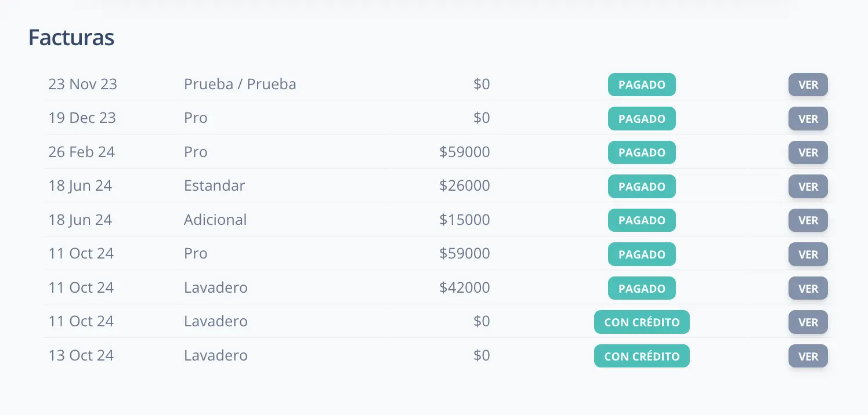Image resolution: width=868 pixels, height=415 pixels.
Task: Click the PAGADO status on Estandar row
Action: click(642, 187)
